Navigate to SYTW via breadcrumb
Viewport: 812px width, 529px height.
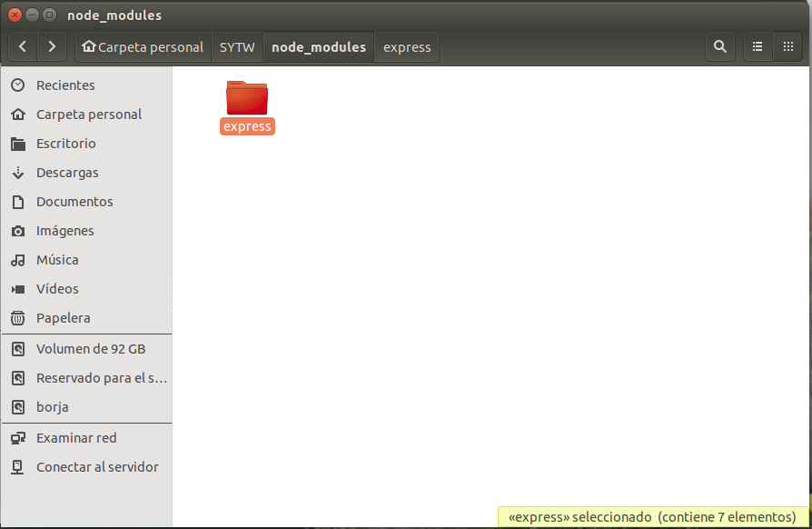236,46
